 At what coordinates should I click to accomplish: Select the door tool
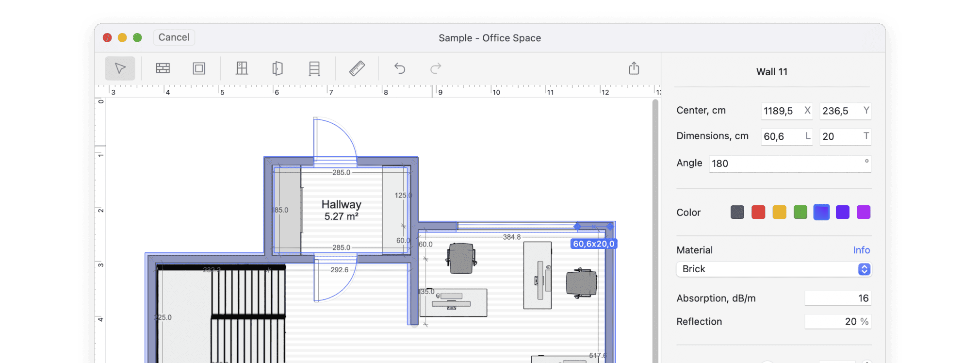(x=278, y=68)
